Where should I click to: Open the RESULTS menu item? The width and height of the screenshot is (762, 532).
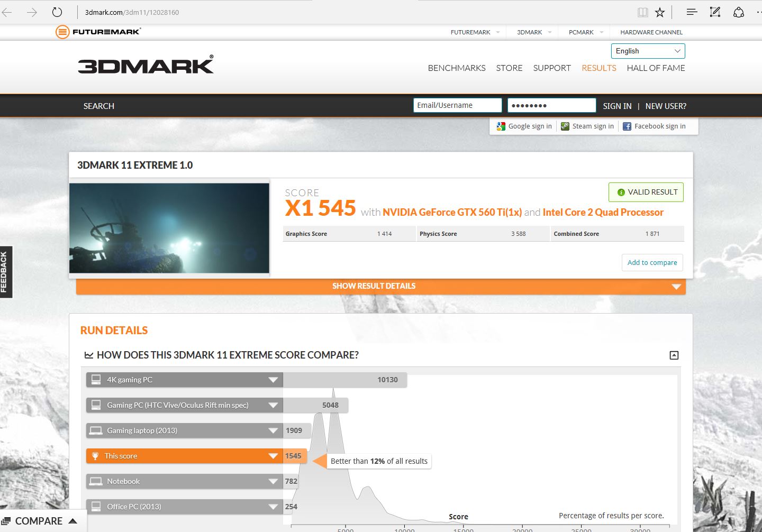[599, 68]
